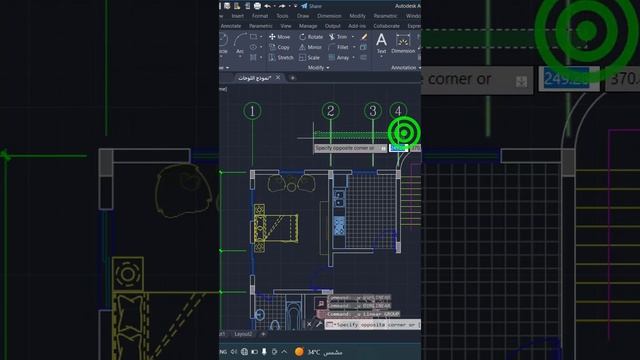This screenshot has width=640, height=360.
Task: Activate the Stretch tool
Action: [x=281, y=58]
